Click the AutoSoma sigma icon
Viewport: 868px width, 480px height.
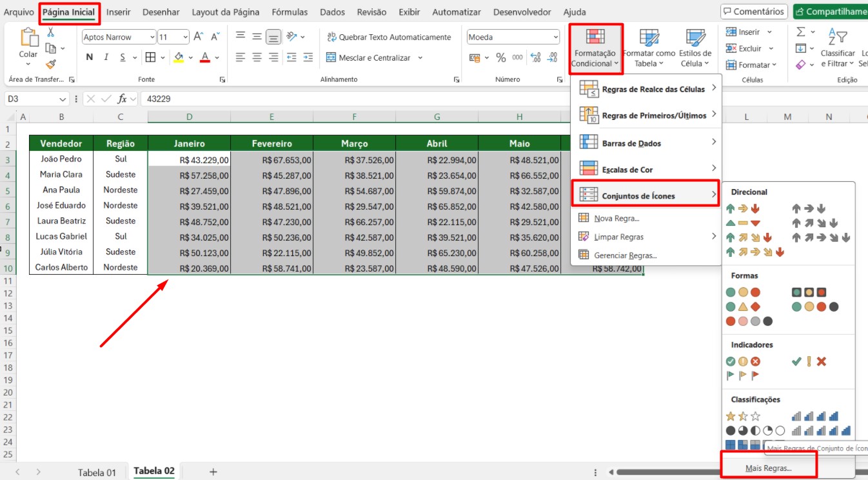tap(800, 32)
